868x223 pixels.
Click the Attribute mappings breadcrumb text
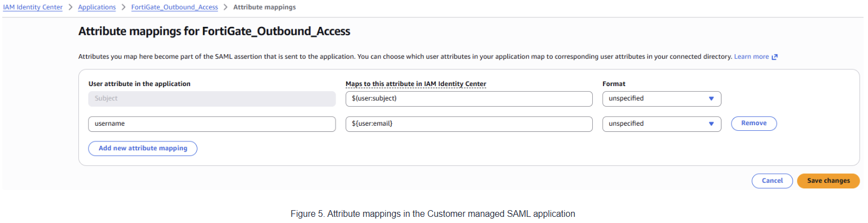265,7
